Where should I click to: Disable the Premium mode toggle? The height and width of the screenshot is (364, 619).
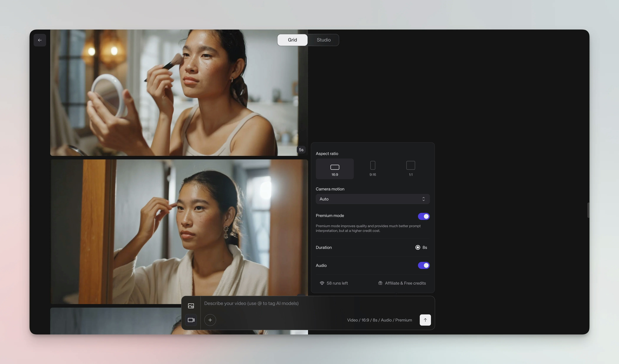click(424, 216)
